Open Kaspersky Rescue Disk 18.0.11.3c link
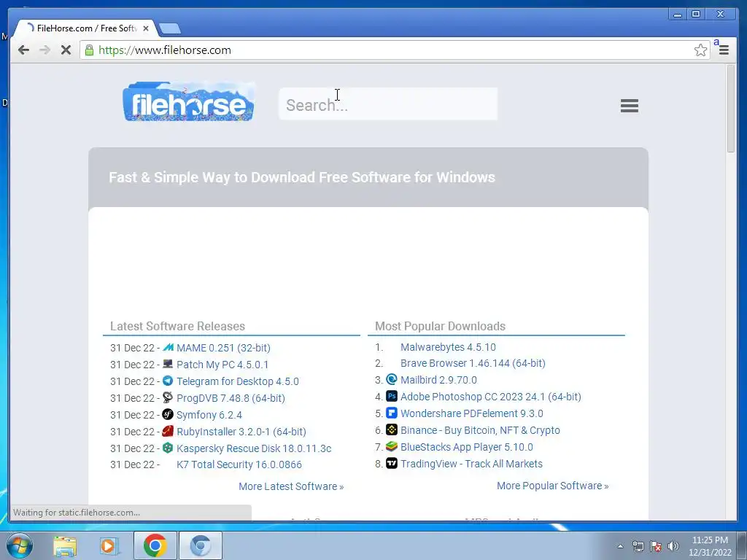The height and width of the screenshot is (560, 747). tap(254, 448)
